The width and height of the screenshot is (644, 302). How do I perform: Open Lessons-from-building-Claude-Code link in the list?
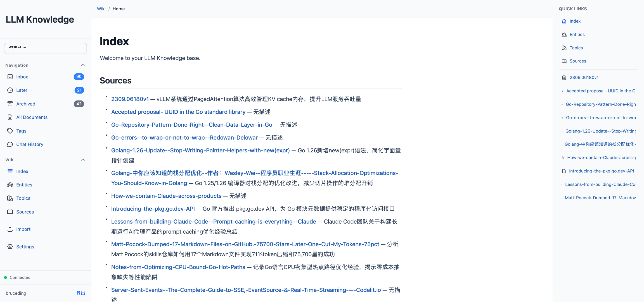tap(214, 222)
